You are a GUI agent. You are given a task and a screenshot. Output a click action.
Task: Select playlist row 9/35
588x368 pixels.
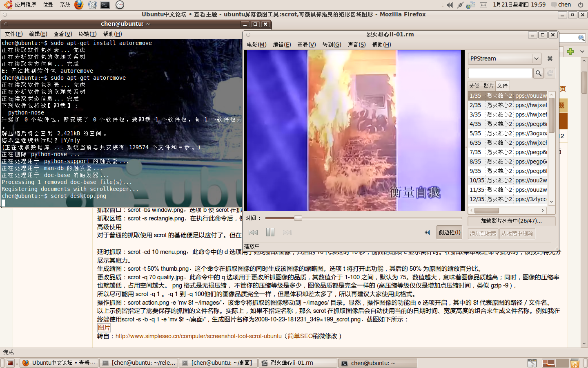tap(508, 171)
